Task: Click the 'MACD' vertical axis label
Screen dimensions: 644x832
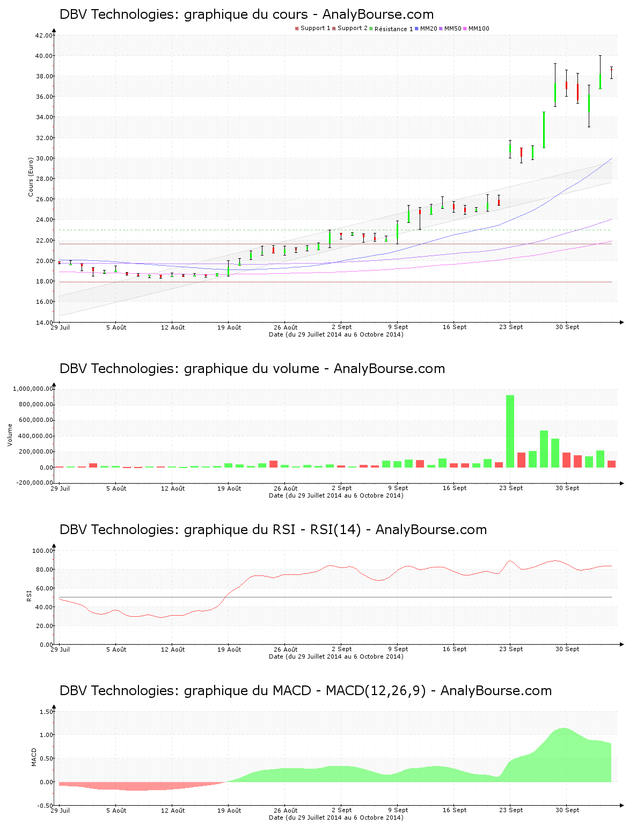Action: [34, 757]
